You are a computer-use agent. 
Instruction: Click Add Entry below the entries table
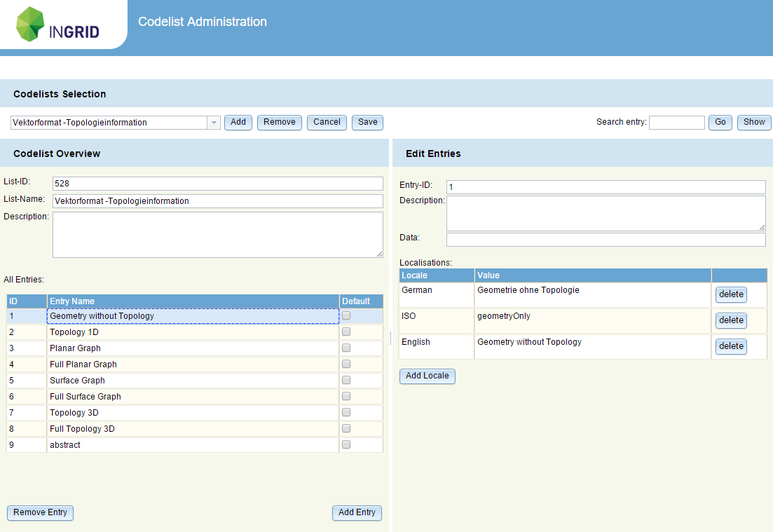(x=357, y=512)
